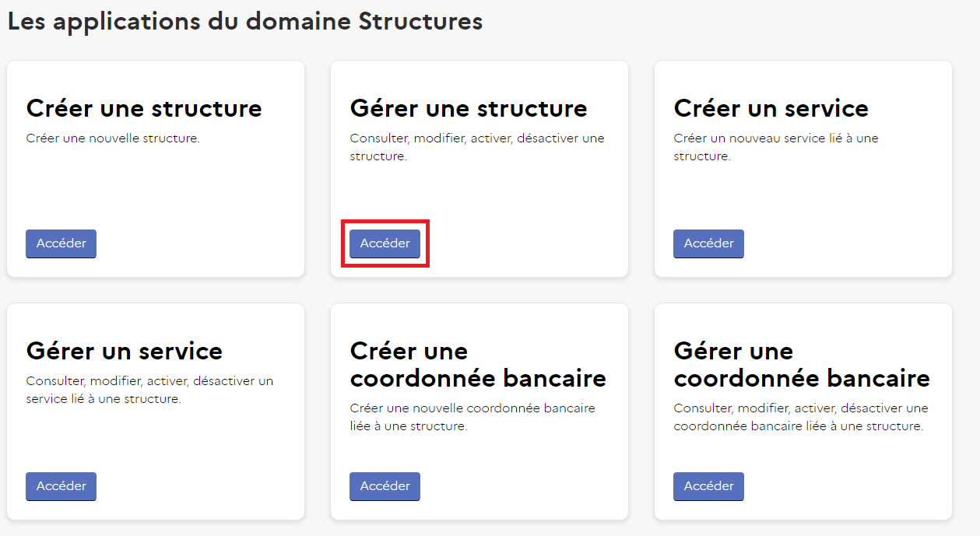The width and height of the screenshot is (980, 536).
Task: Select the 'Gérer une structure' heading
Action: click(x=469, y=108)
